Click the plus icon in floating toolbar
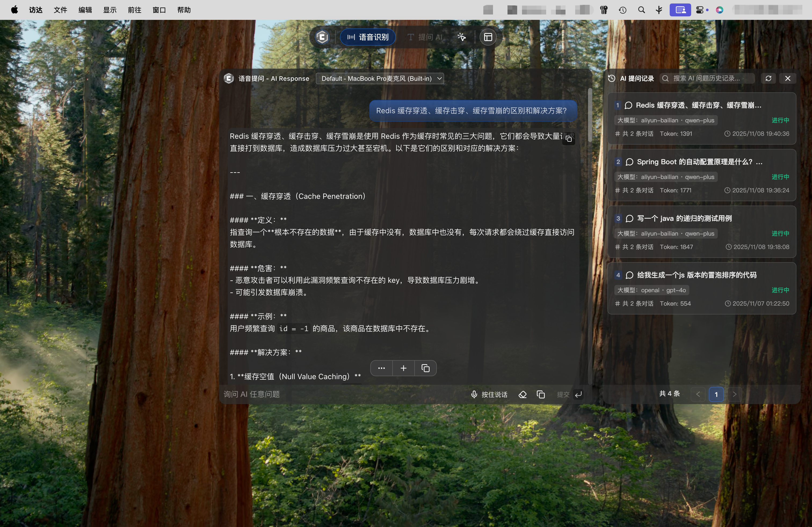The height and width of the screenshot is (527, 812). point(403,368)
